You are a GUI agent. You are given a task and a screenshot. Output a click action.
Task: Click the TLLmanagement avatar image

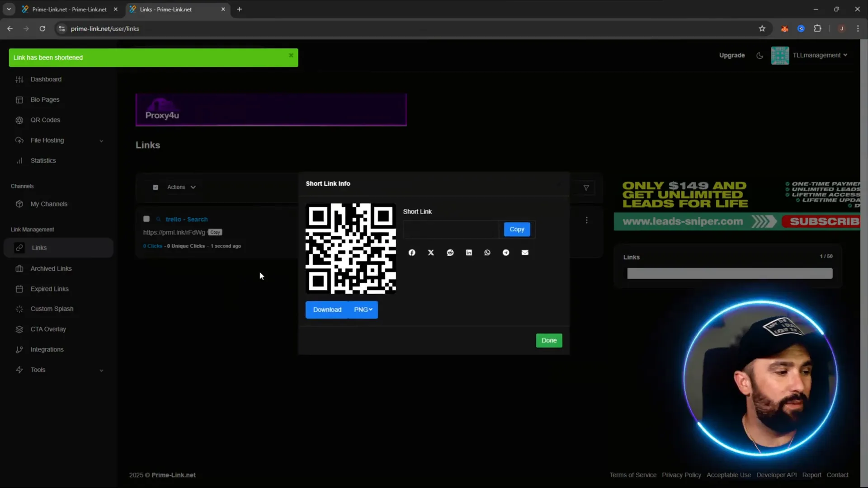click(x=780, y=56)
